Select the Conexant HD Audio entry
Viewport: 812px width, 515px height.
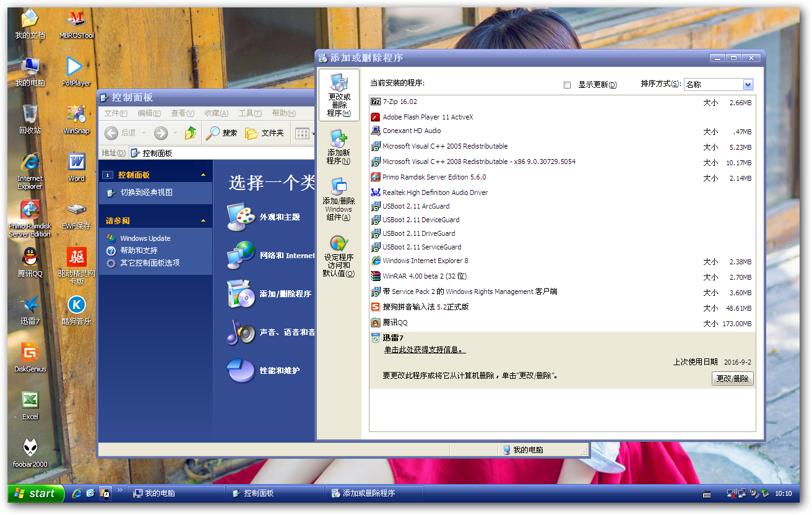pyautogui.click(x=562, y=131)
